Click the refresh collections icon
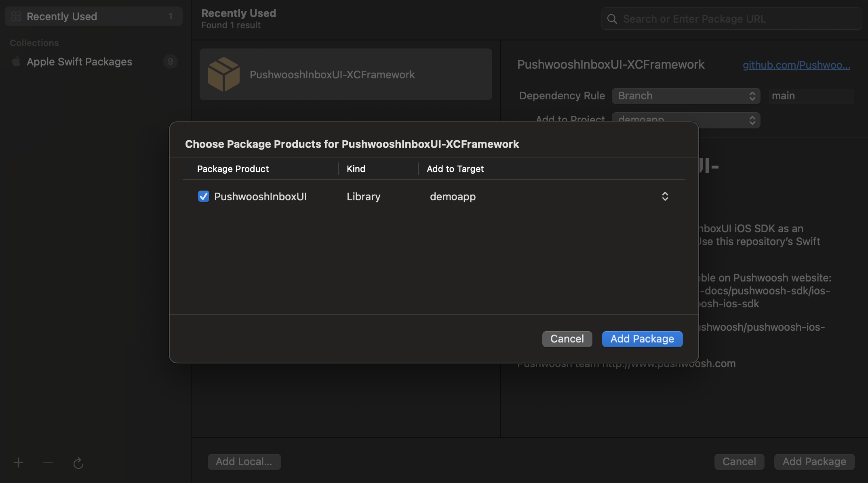The image size is (868, 483). click(x=78, y=463)
